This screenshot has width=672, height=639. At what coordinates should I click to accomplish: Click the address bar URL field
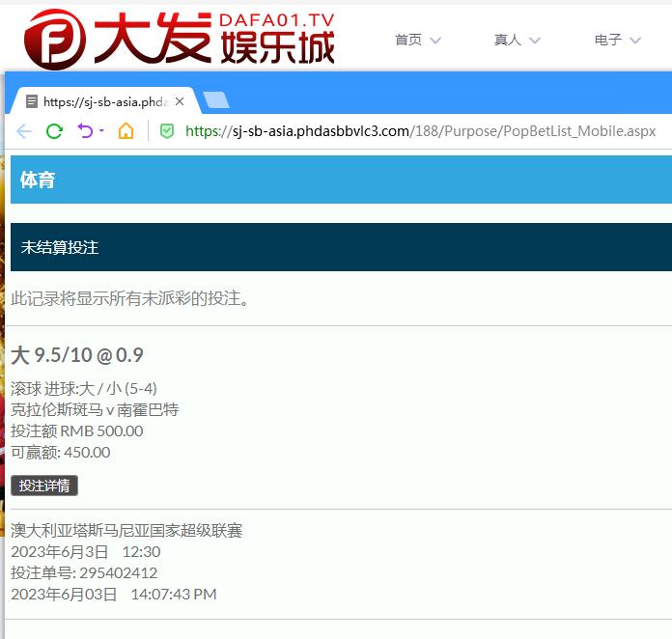420,131
